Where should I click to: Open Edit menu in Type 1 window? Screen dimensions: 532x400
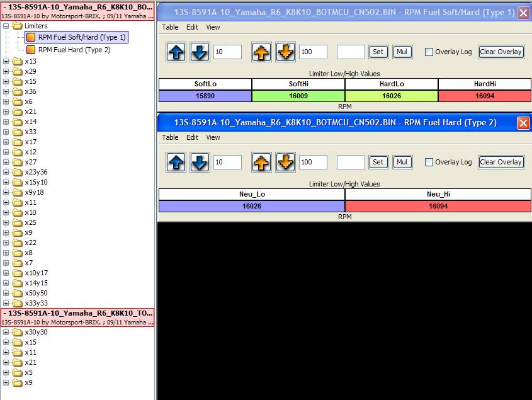point(192,27)
